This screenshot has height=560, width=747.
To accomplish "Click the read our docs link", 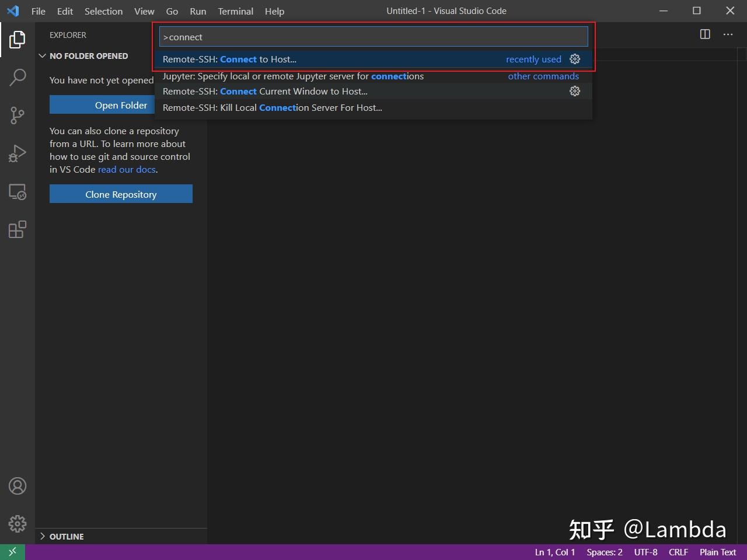I will pos(127,169).
